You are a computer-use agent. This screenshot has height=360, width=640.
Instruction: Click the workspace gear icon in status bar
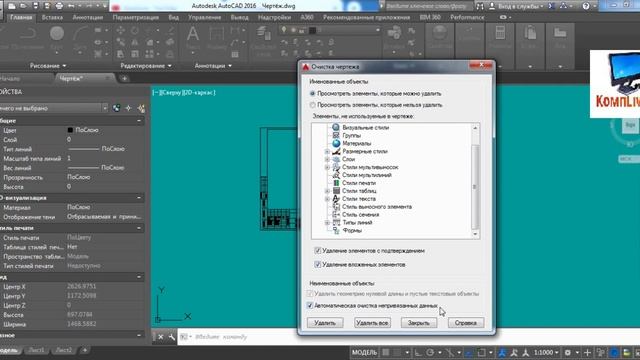click(x=568, y=352)
